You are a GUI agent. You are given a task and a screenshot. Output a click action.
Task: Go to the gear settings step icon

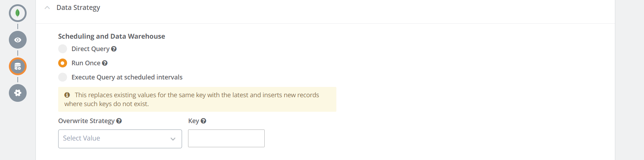tap(18, 93)
